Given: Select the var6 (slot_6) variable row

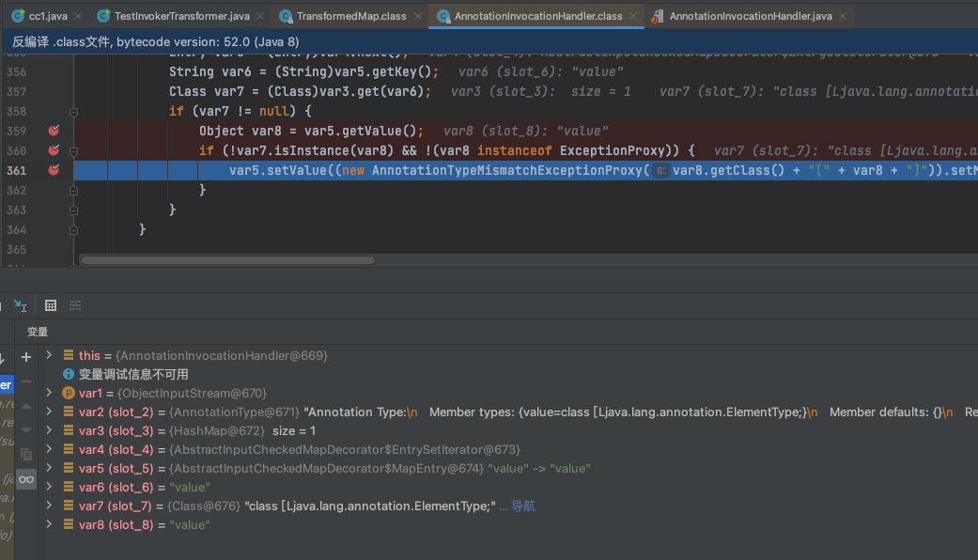Looking at the screenshot, I should pyautogui.click(x=507, y=487).
